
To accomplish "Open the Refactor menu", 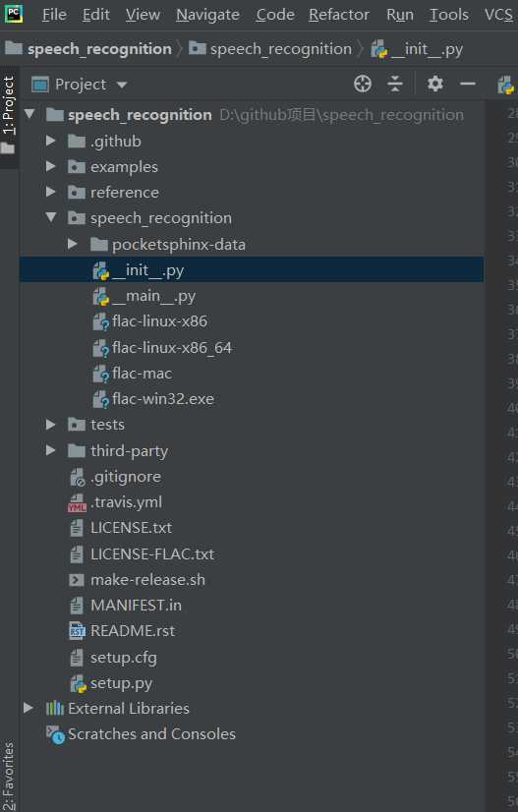I will pos(339,15).
